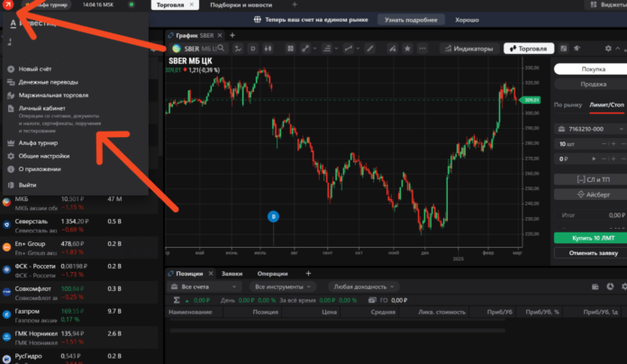Click the search magnifier next to SBER ticker
This screenshot has height=364, width=627.
[x=221, y=49]
